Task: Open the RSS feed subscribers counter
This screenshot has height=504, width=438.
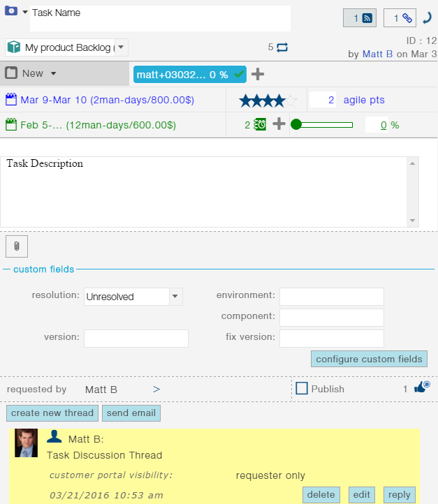Action: coord(360,18)
